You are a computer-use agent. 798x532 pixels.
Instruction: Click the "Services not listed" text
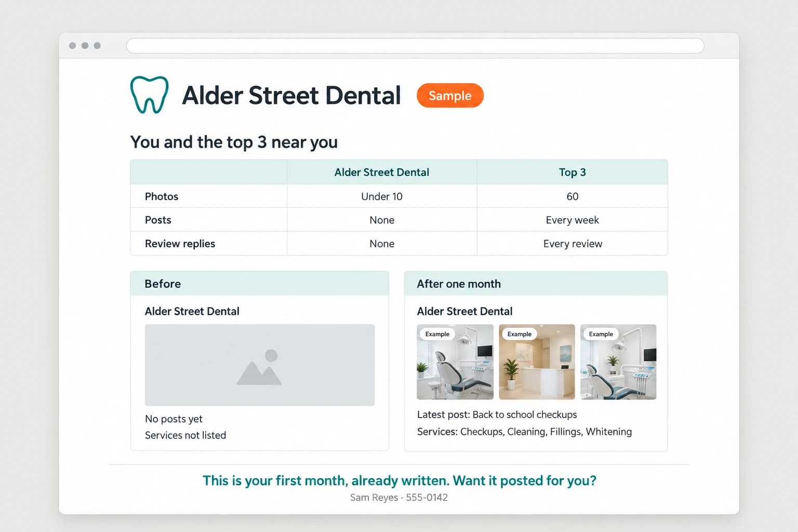185,435
